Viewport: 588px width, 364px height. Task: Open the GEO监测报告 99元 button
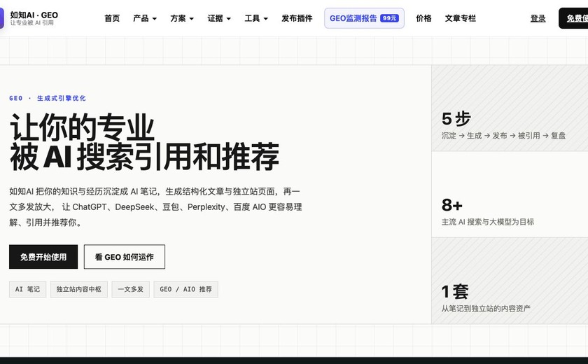tap(364, 18)
